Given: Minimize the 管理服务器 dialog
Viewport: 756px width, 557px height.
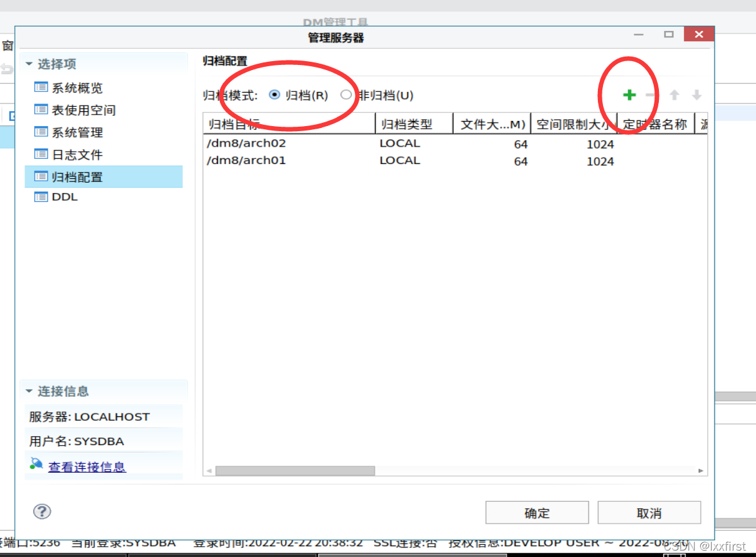Looking at the screenshot, I should click(x=639, y=34).
